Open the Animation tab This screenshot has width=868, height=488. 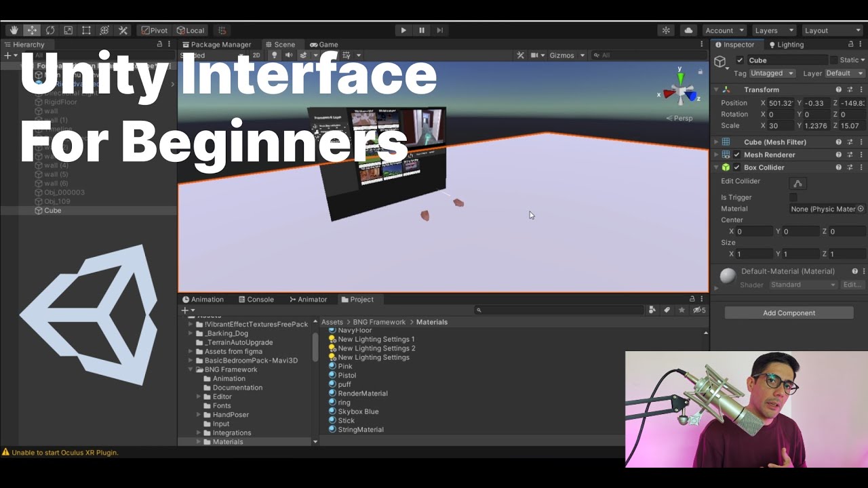[x=202, y=299]
